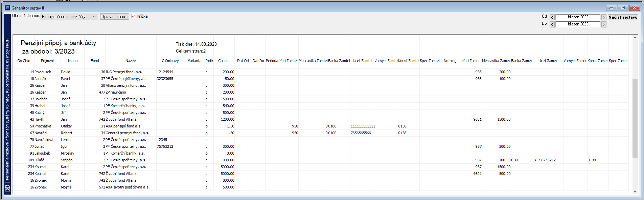
Task: Click the vertical scrollbar thumb
Action: pyautogui.click(x=635, y=118)
